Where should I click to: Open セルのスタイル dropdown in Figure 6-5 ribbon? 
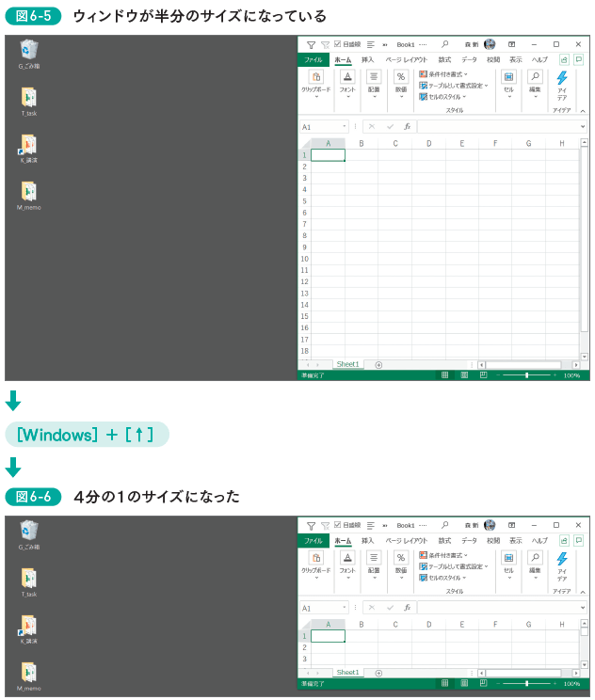point(442,96)
